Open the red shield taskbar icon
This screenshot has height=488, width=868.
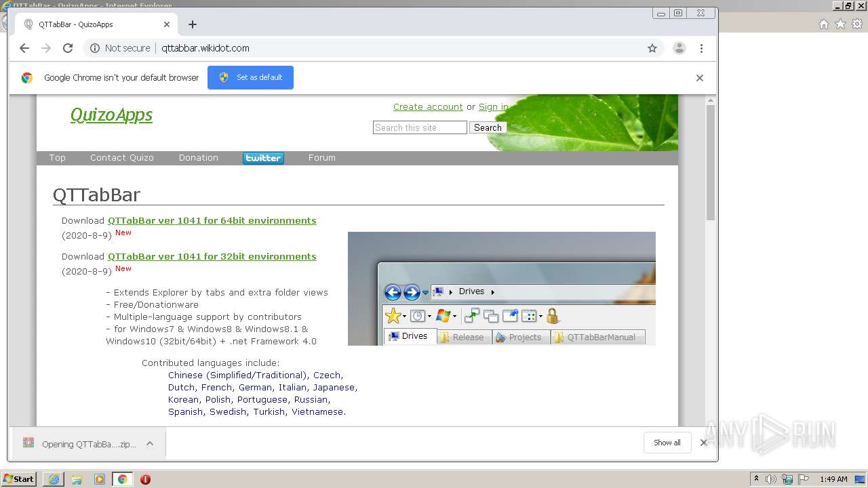point(145,479)
